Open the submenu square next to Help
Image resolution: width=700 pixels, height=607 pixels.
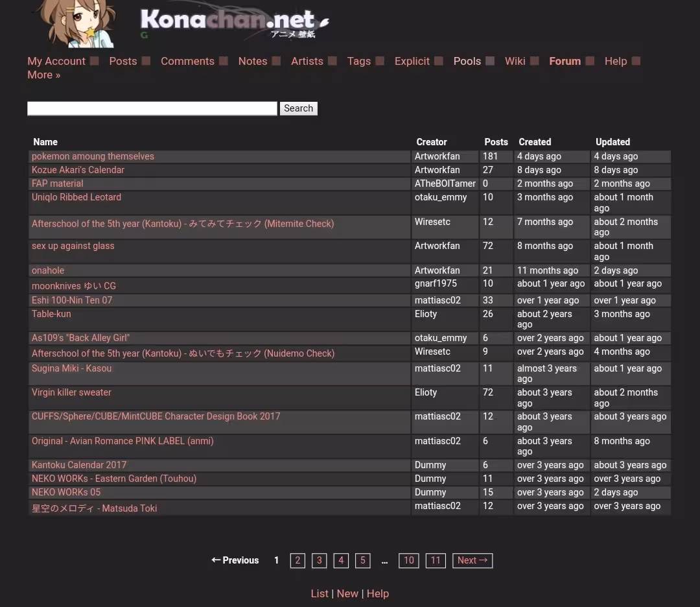coord(636,61)
